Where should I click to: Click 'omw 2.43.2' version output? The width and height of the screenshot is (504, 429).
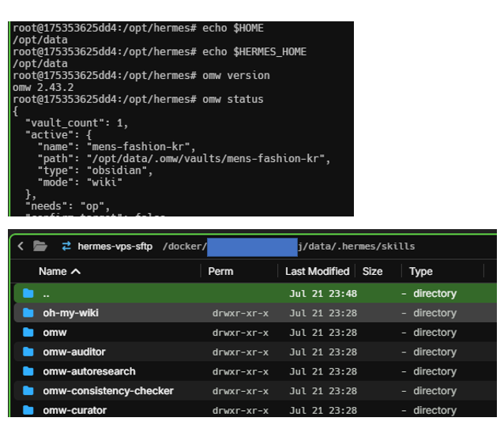[x=43, y=88]
